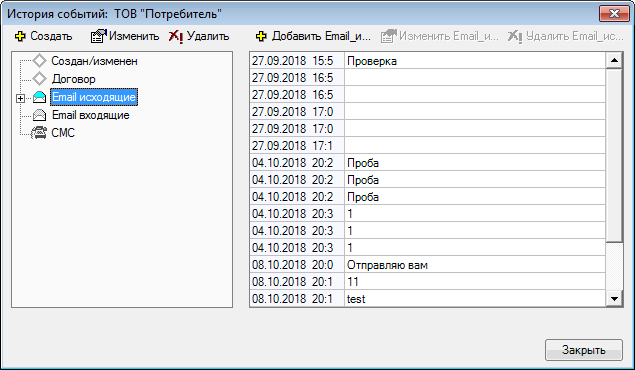Select the Проверка subject cell
The height and width of the screenshot is (370, 635).
[475, 61]
